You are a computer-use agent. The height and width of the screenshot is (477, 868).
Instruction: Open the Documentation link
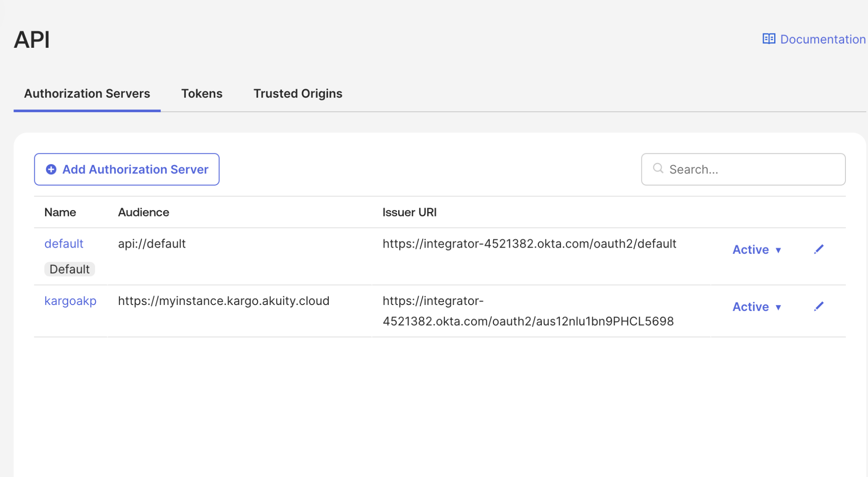814,39
